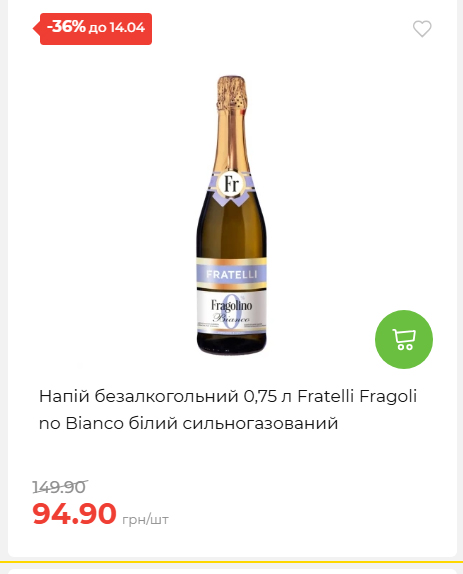The height and width of the screenshot is (574, 463).
Task: Open the -36% discount badge
Action: [x=92, y=29]
